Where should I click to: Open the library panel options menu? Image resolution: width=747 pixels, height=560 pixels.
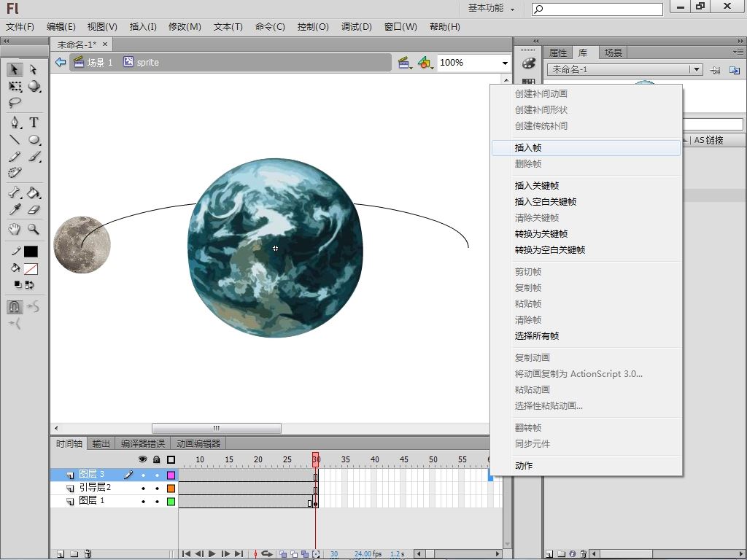pos(738,52)
